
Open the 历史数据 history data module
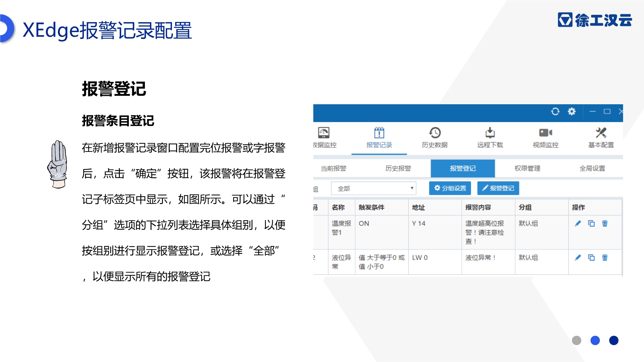(435, 138)
